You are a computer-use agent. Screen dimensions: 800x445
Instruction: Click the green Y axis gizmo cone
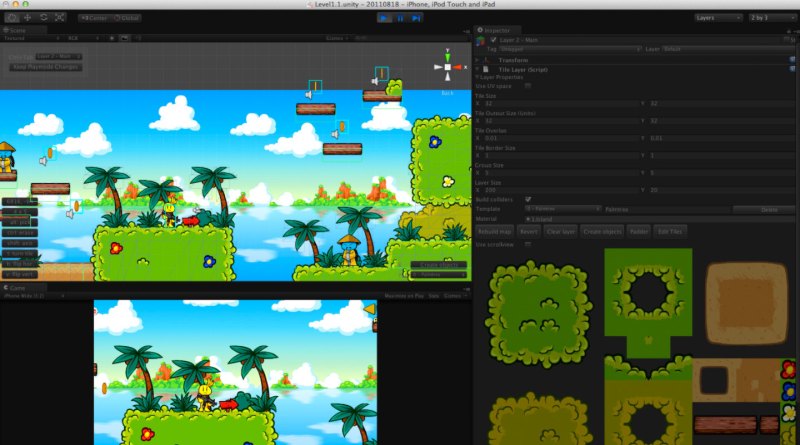447,56
